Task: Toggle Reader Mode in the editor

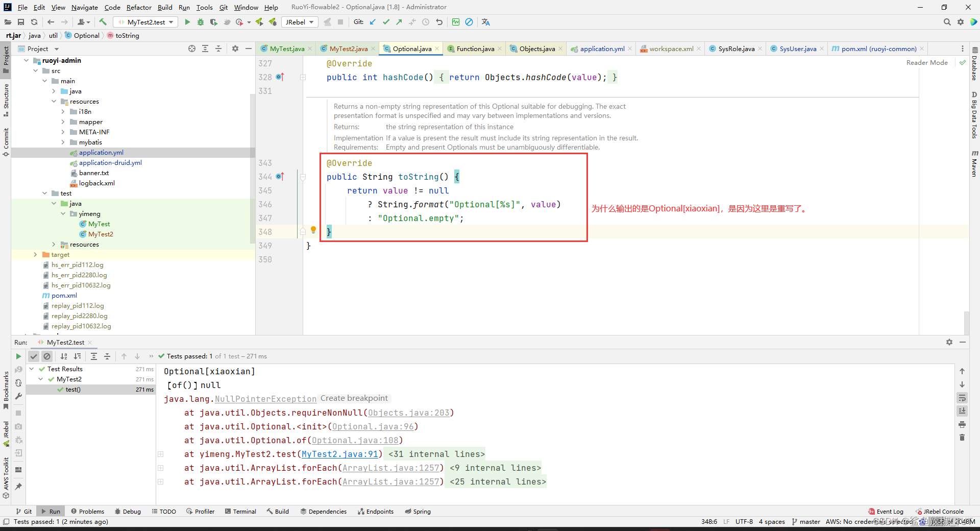Action: pos(927,62)
